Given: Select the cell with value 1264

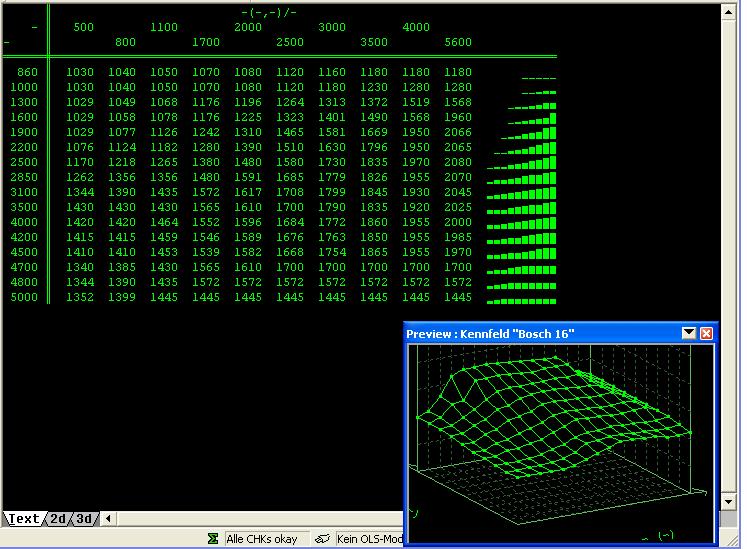Looking at the screenshot, I should click(290, 102).
